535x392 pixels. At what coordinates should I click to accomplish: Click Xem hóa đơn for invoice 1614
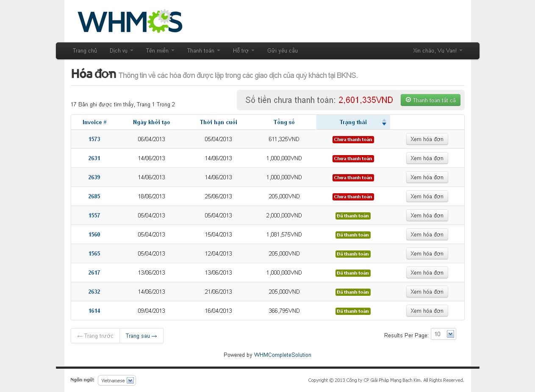click(427, 311)
